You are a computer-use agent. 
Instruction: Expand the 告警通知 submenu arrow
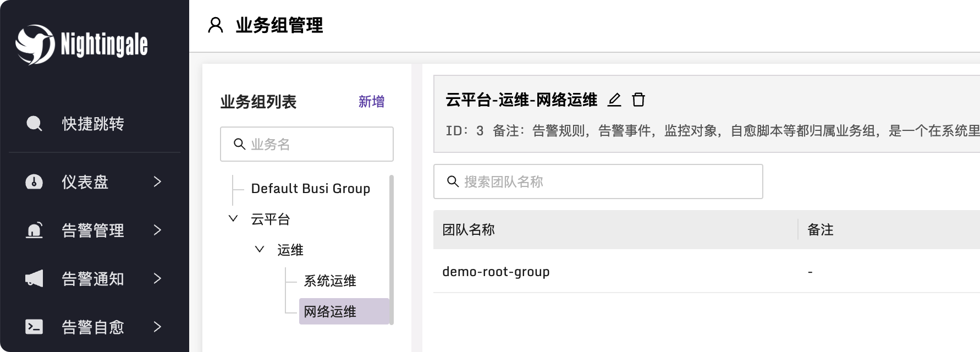(x=157, y=279)
